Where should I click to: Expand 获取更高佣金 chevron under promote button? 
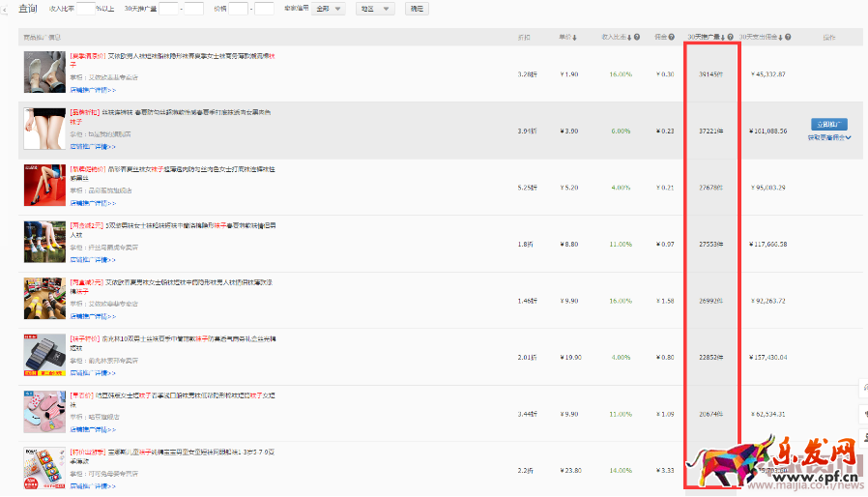848,138
